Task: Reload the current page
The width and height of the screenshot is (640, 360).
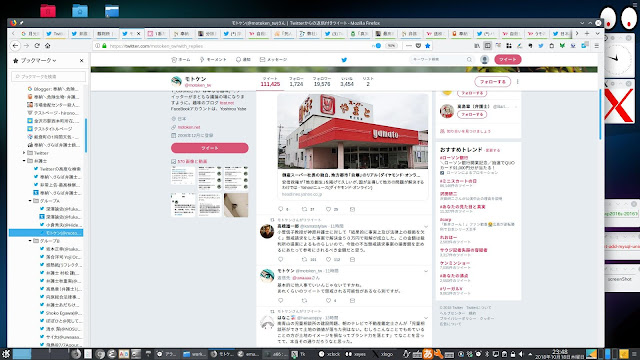Action: [x=37, y=46]
